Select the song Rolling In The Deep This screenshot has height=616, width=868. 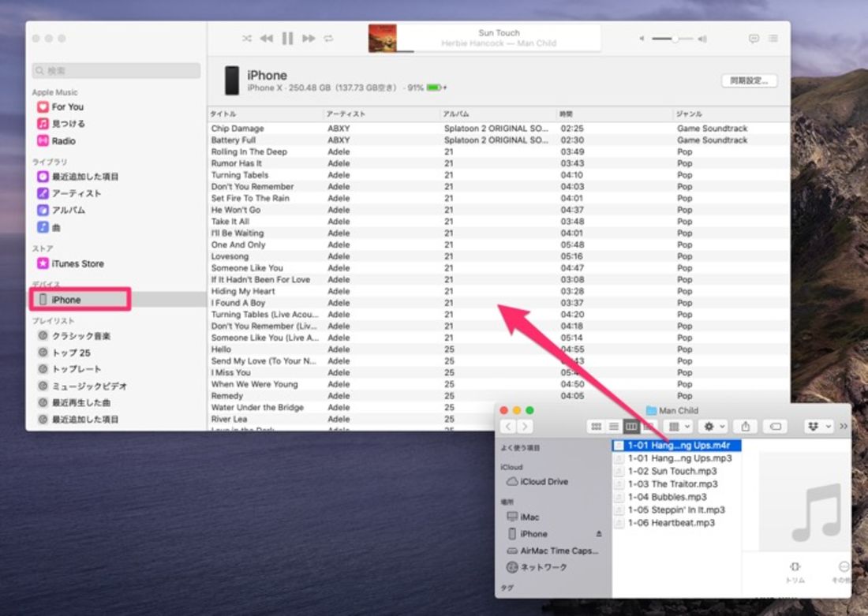pyautogui.click(x=498, y=151)
